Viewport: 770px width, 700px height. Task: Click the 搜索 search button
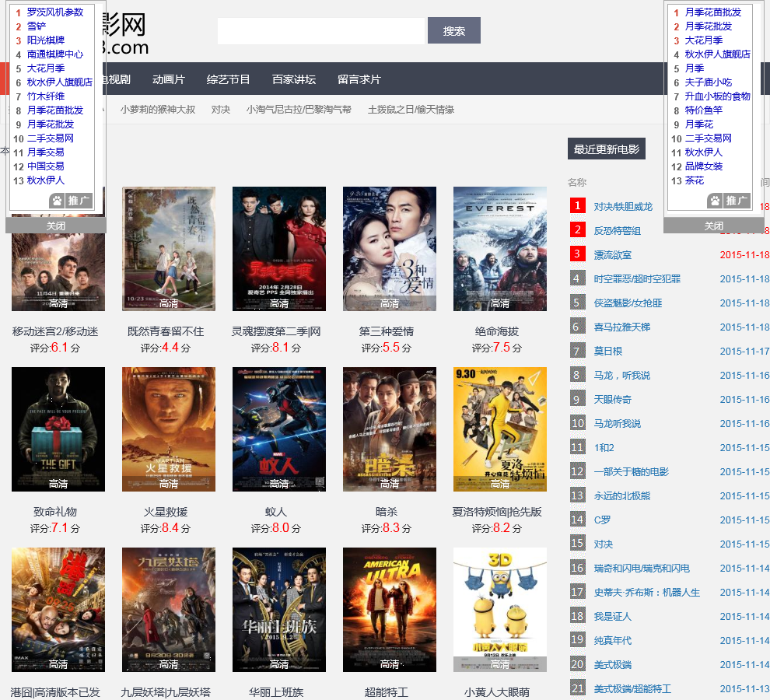pos(453,31)
